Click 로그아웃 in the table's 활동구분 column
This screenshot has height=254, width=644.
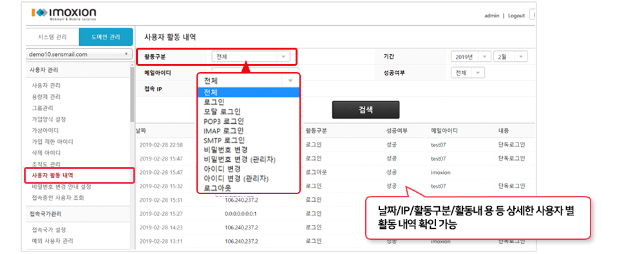[317, 172]
